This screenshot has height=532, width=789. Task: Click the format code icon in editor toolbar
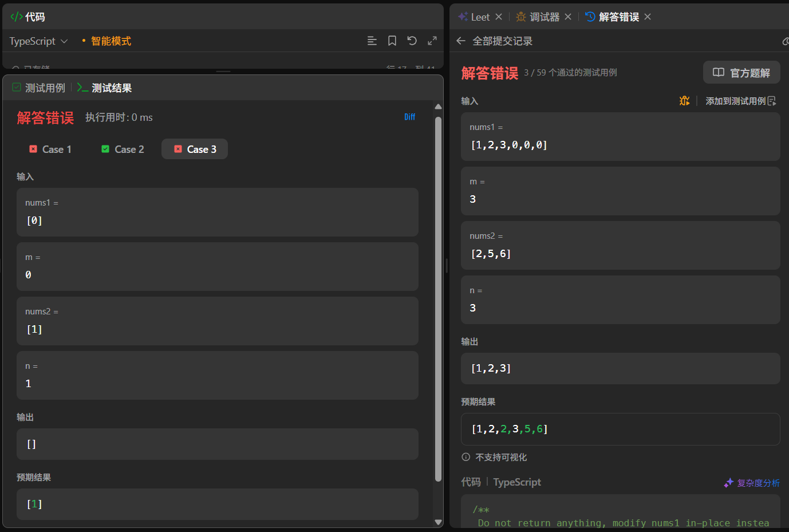pos(372,41)
